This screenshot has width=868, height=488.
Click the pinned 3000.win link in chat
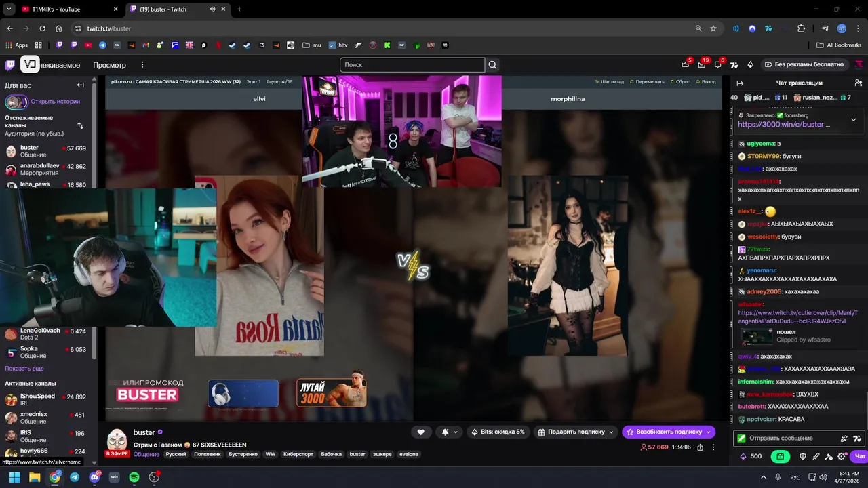pos(784,125)
